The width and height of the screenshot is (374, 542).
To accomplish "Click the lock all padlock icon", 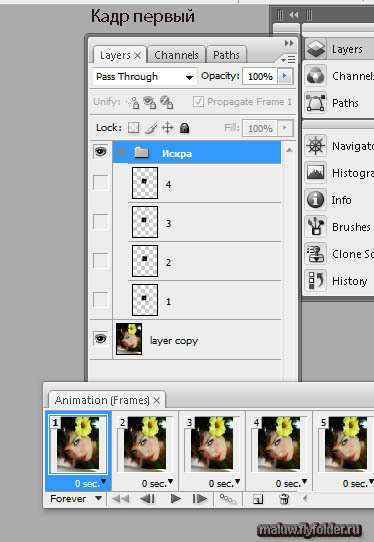I will pyautogui.click(x=185, y=128).
